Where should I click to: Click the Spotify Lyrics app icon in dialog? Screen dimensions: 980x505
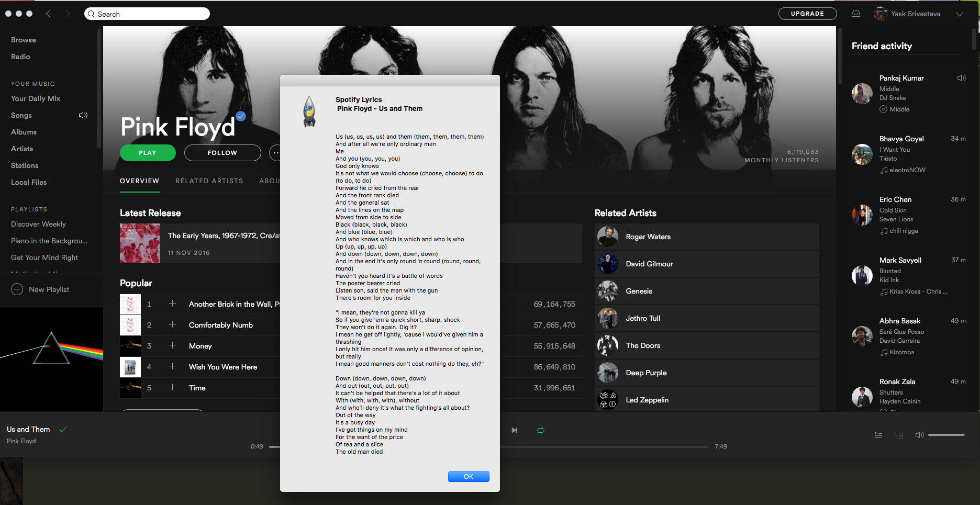pos(309,111)
